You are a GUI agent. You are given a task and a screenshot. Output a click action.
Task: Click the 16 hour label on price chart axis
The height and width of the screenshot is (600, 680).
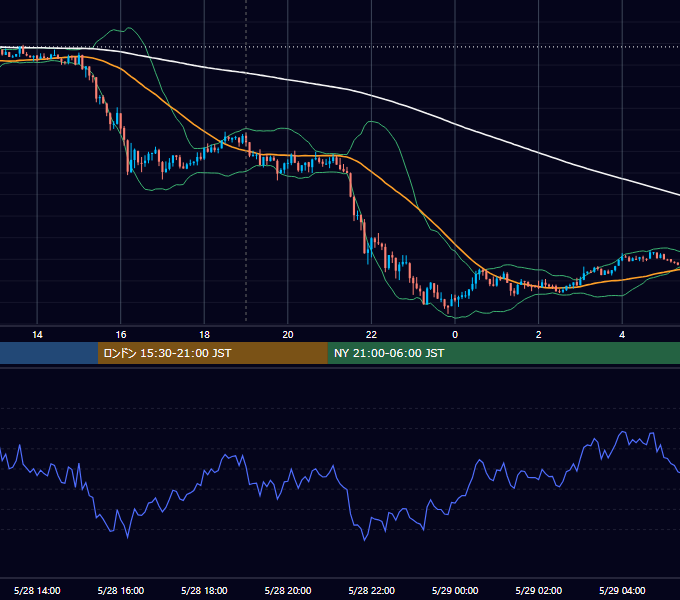click(x=121, y=335)
